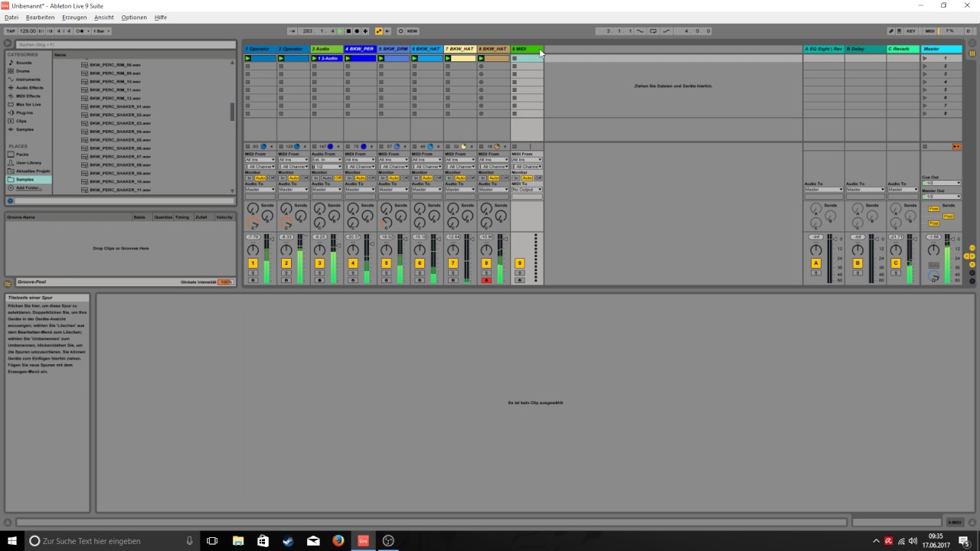Viewport: 980px width, 551px height.
Task: Set track 3 Monitor to Auto
Action: (x=327, y=178)
